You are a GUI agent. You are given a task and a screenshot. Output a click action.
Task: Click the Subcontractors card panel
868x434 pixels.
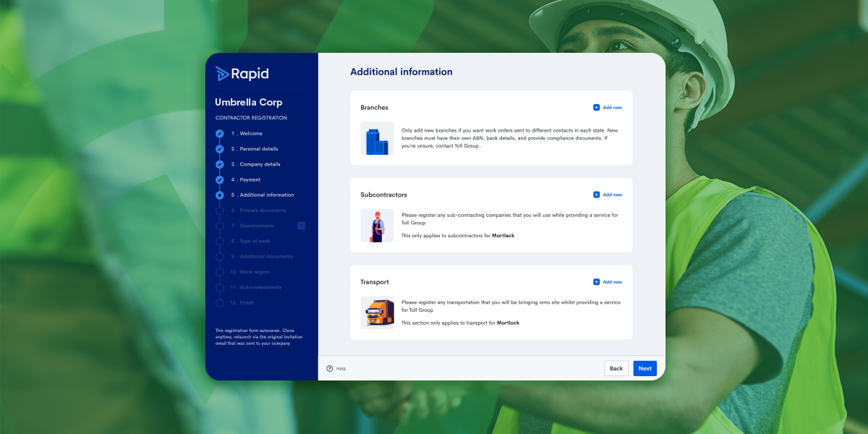pyautogui.click(x=491, y=215)
